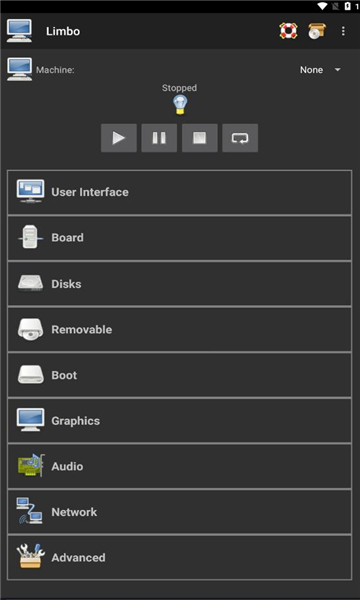360x600 pixels.
Task: Click the User Interface monitor icon
Action: [x=30, y=191]
